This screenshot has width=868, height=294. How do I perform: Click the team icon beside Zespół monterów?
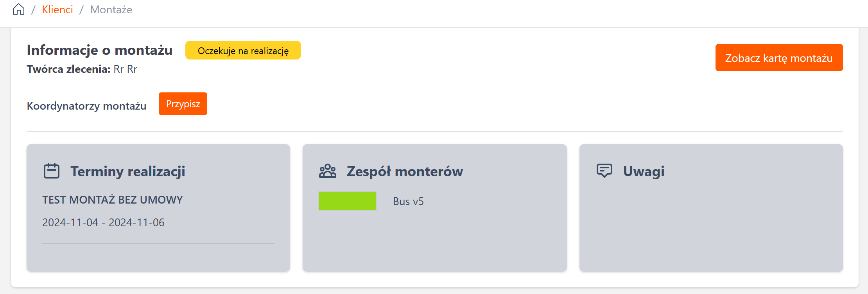[328, 171]
